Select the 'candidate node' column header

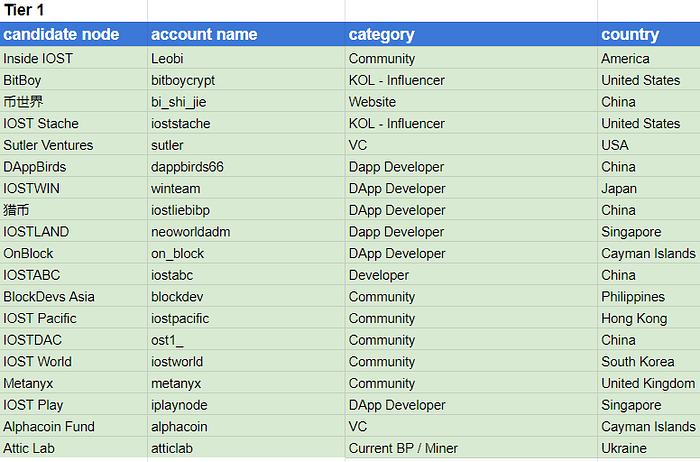point(74,34)
